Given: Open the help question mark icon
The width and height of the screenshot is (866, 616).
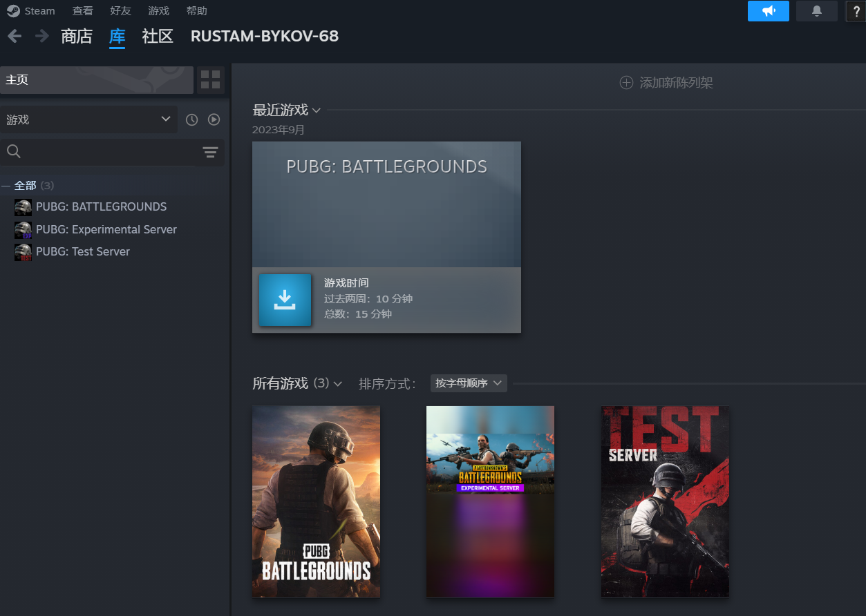Looking at the screenshot, I should [x=856, y=11].
